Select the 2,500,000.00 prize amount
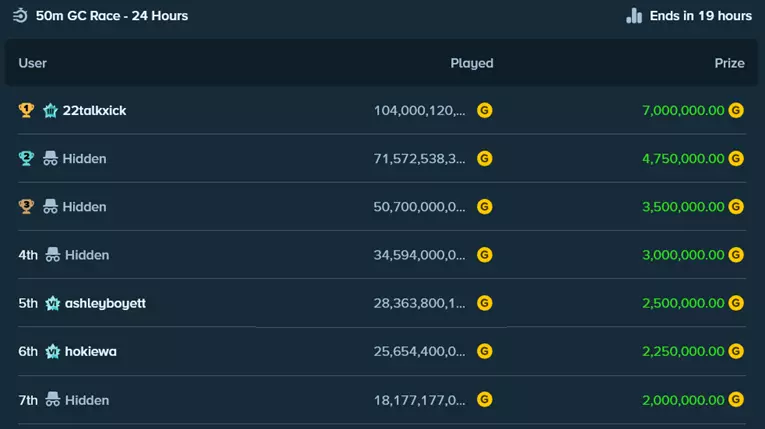This screenshot has height=429, width=765. click(683, 304)
